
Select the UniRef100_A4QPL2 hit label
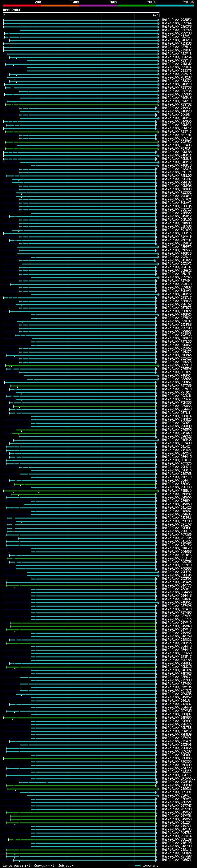(x=176, y=162)
